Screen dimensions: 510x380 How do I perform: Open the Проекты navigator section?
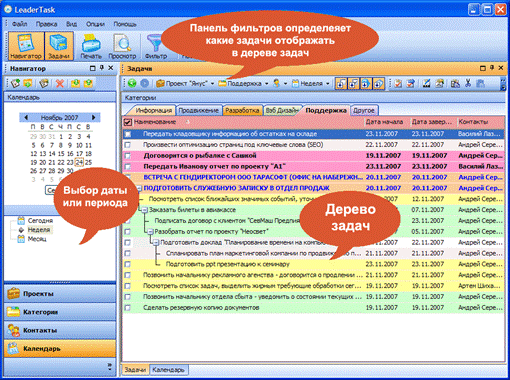click(60, 294)
